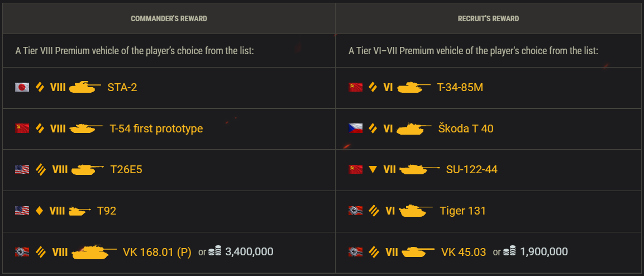Click the T92 artillery silhouette icon
This screenshot has height=276, width=644.
[80, 211]
